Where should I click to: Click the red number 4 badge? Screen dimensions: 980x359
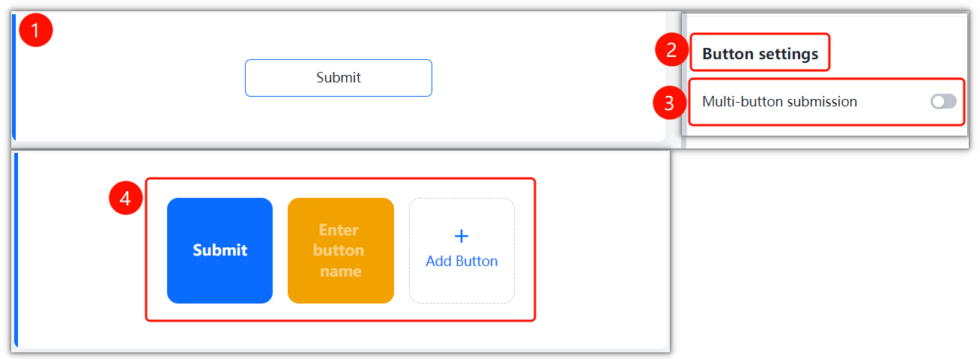126,199
